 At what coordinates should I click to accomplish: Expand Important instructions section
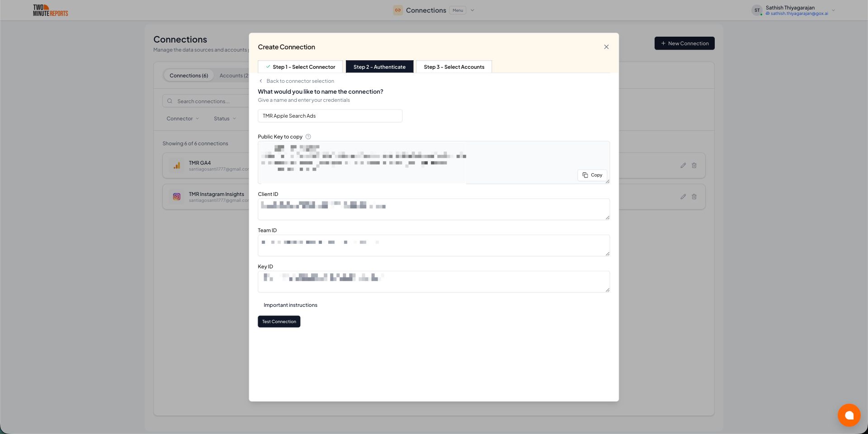point(290,305)
